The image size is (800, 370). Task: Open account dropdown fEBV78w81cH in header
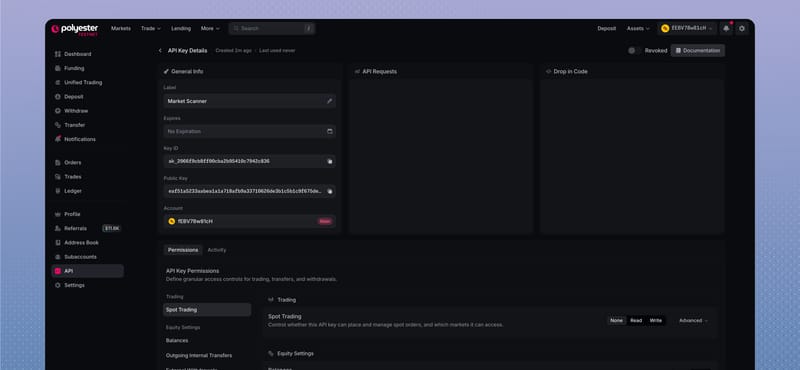pos(687,29)
